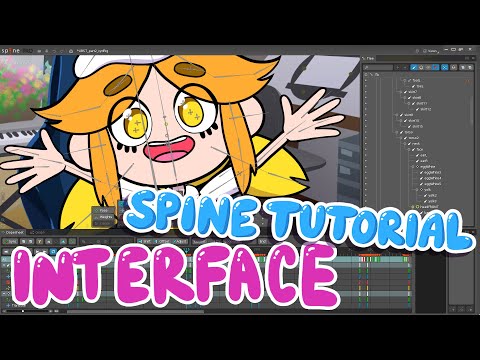Screen dimensions: 480x360
Task: Switch to the Dopesheet tab
Action: pyautogui.click(x=13, y=232)
